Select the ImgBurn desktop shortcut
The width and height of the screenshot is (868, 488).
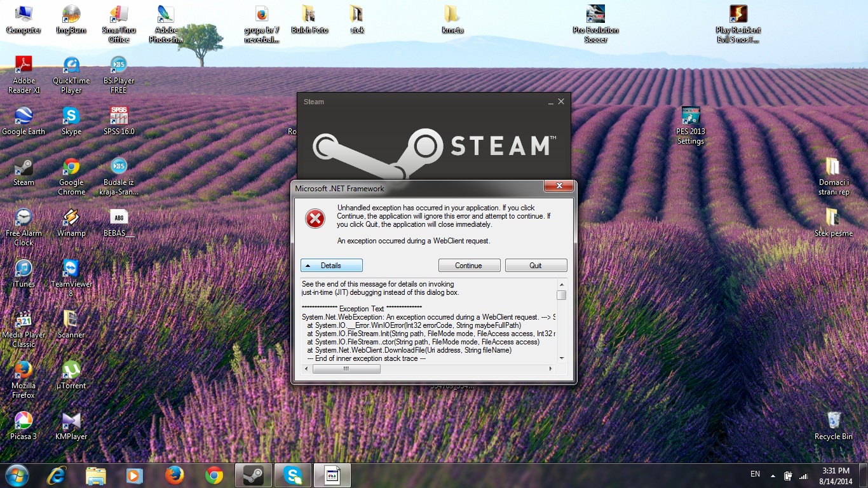[x=71, y=20]
